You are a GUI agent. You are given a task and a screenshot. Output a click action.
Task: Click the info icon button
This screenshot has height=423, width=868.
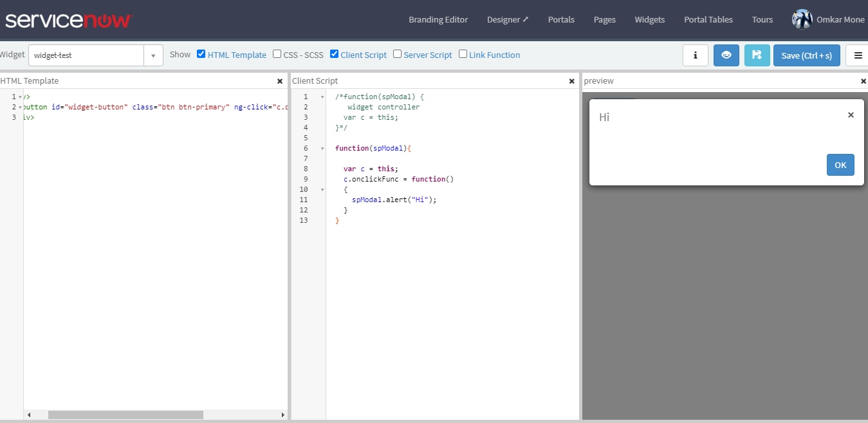(x=695, y=55)
